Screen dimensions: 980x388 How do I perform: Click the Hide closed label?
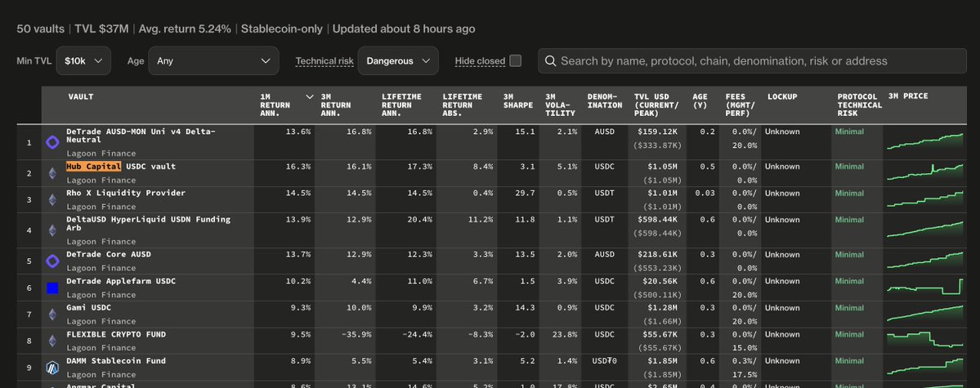tap(480, 61)
